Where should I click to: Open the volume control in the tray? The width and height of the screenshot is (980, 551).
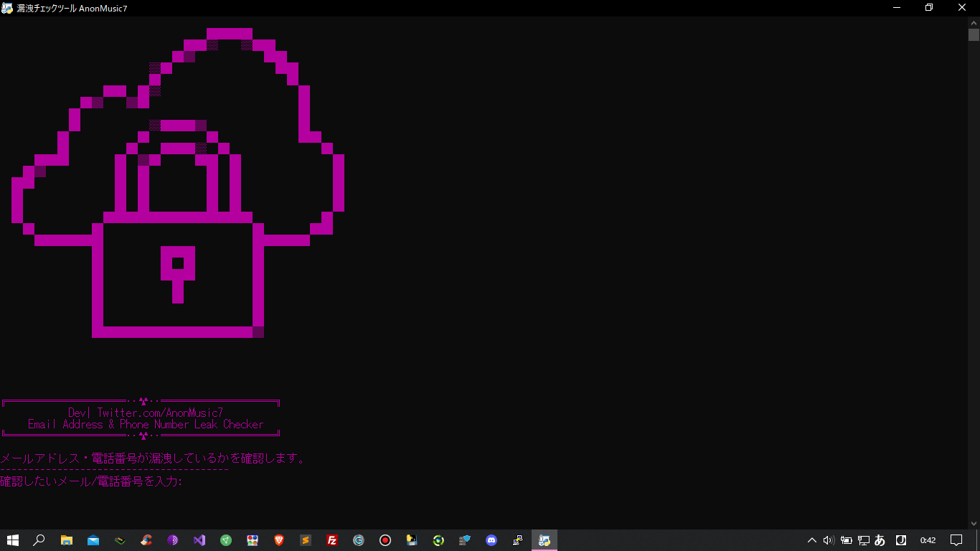(x=829, y=540)
